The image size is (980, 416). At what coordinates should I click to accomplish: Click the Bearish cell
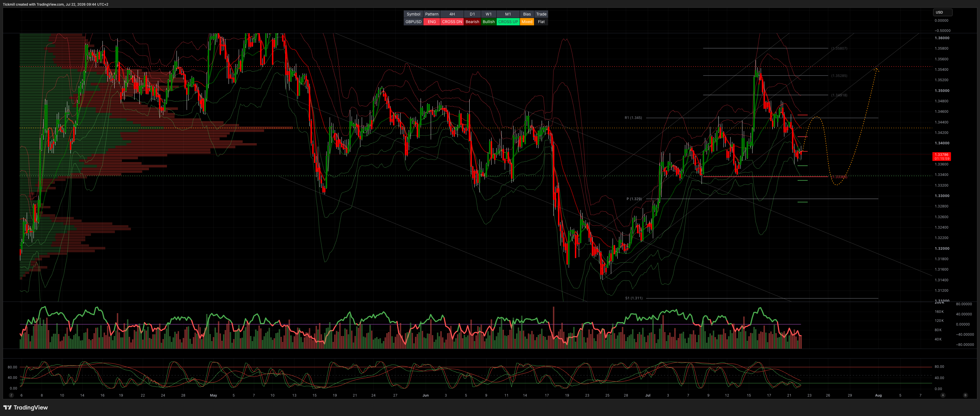click(472, 22)
